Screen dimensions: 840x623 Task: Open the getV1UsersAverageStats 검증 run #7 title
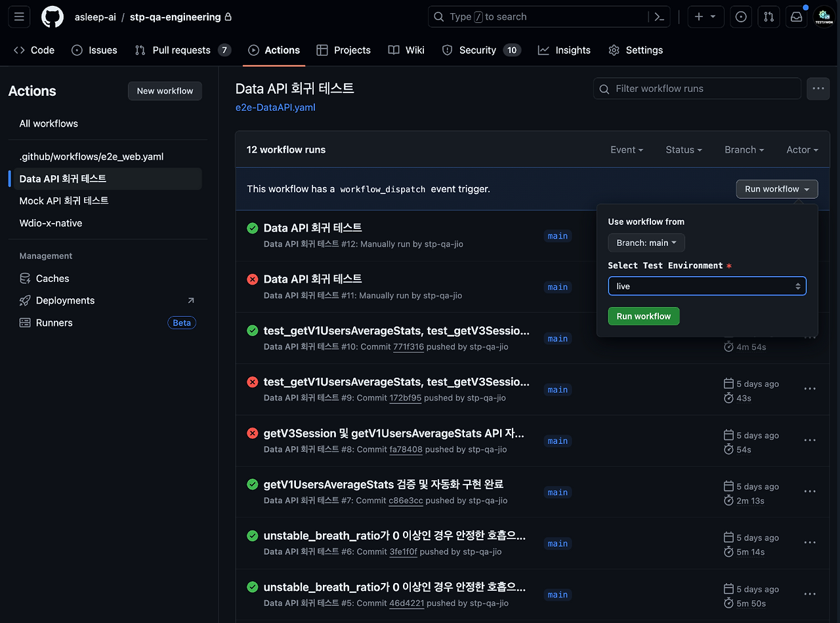coord(383,484)
